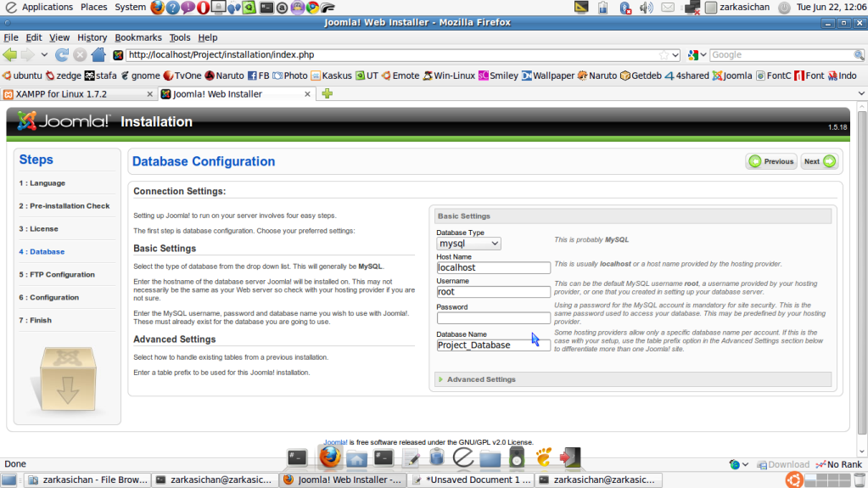
Task: Click the mail envelope tray icon
Action: click(x=668, y=7)
